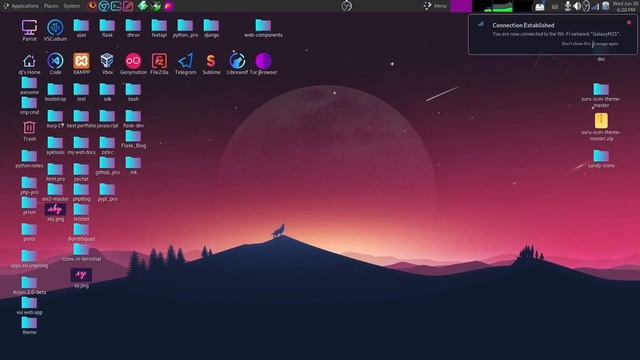The height and width of the screenshot is (360, 640).
Task: Launch XAMPP from the desktop
Action: [81, 64]
